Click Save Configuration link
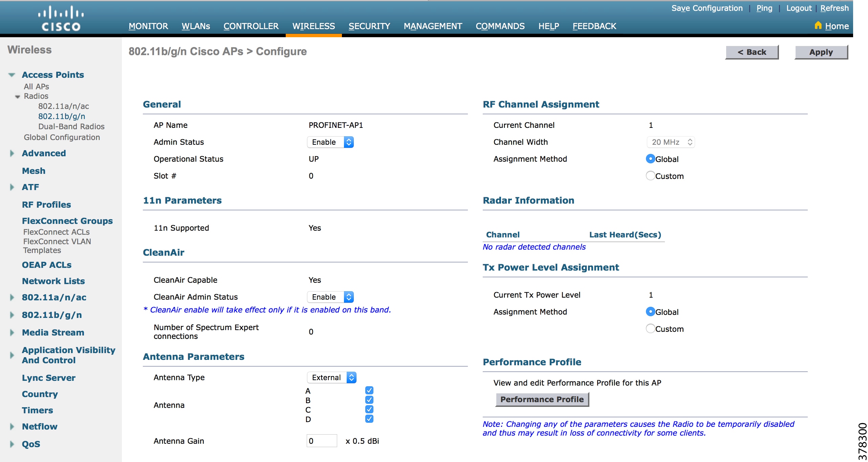The height and width of the screenshot is (462, 868). (707, 8)
